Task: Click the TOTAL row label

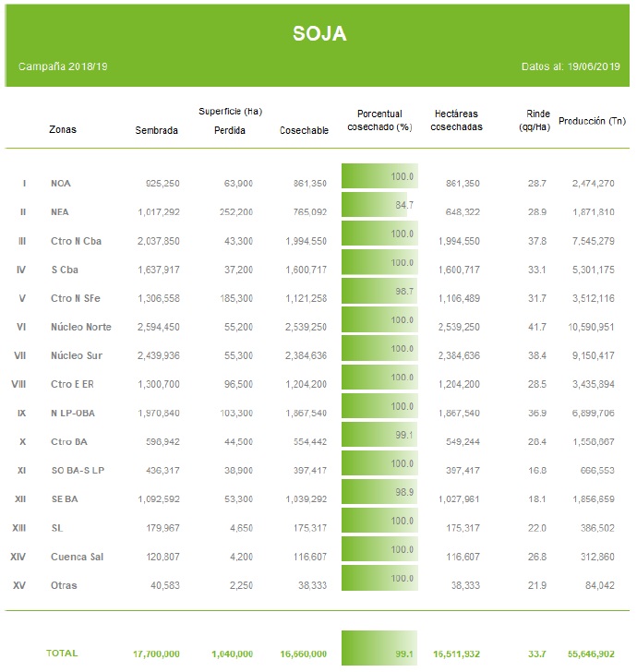Action: [62, 653]
